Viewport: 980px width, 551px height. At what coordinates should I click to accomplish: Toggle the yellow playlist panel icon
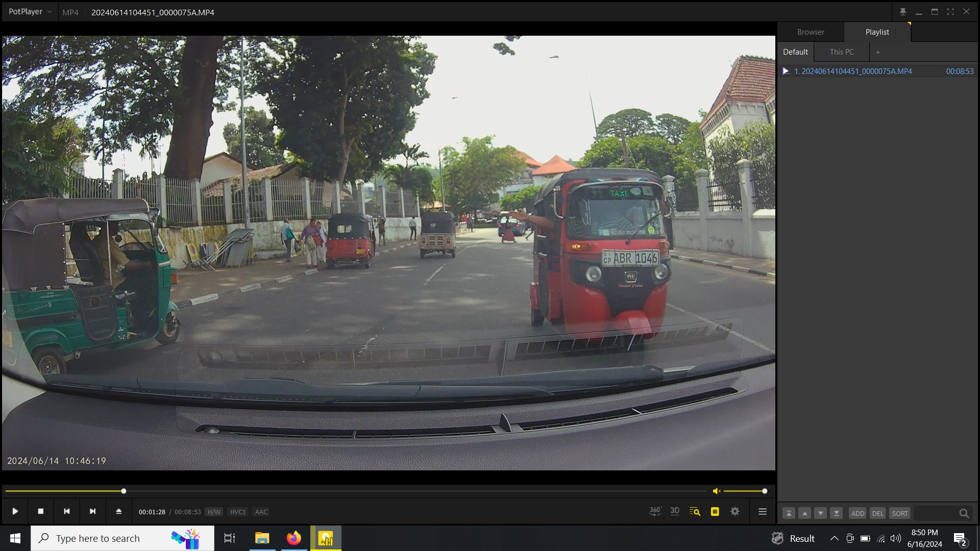715,511
